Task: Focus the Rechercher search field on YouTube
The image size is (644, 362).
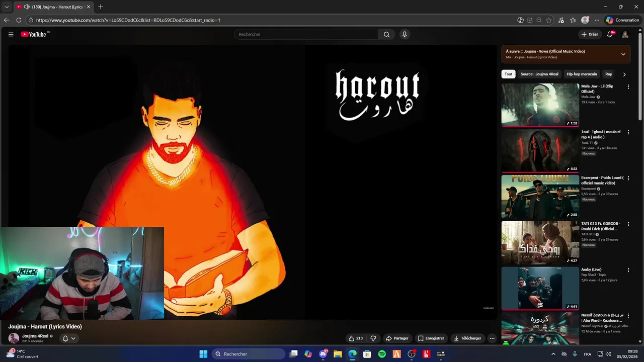Action: tap(306, 34)
